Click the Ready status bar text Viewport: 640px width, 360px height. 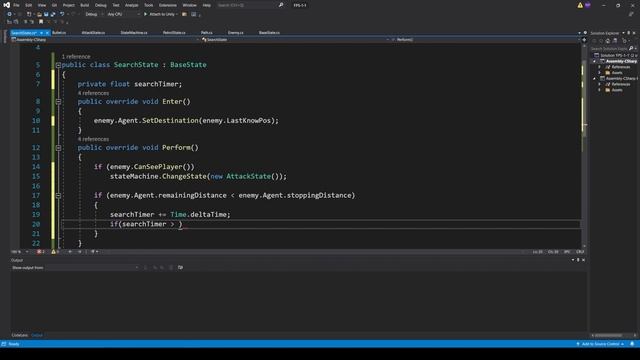pos(13,344)
